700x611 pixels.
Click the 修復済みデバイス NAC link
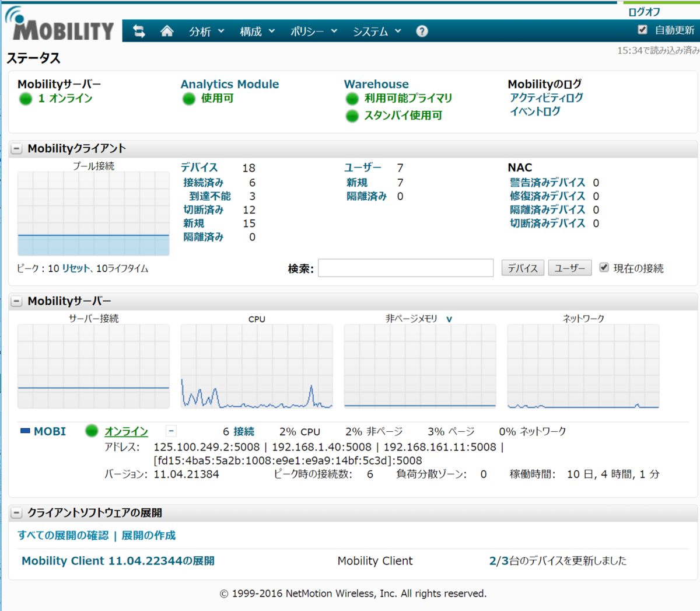(548, 197)
